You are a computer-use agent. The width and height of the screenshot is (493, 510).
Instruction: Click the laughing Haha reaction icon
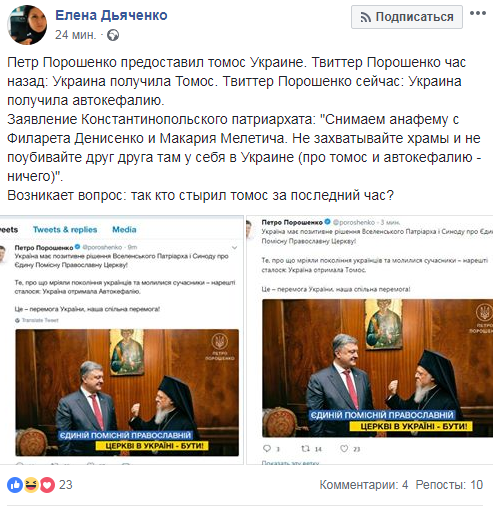(31, 485)
